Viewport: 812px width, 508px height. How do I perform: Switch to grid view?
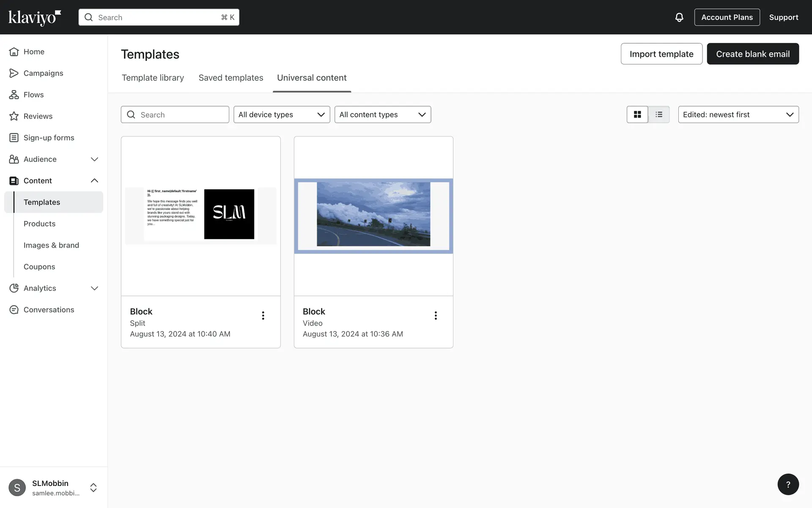[637, 115]
